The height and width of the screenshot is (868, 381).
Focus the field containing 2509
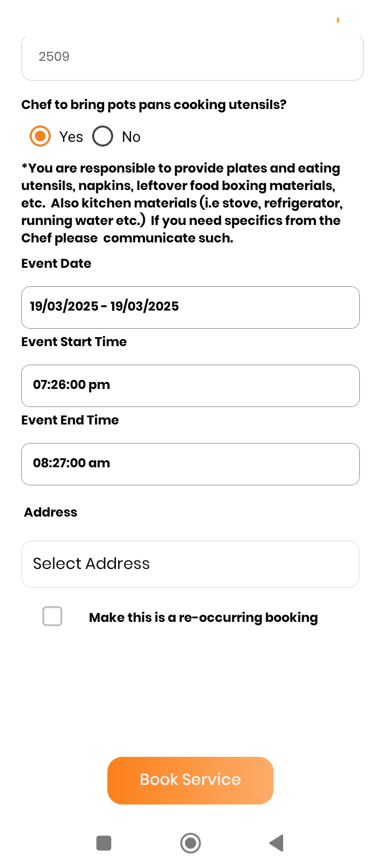point(193,57)
